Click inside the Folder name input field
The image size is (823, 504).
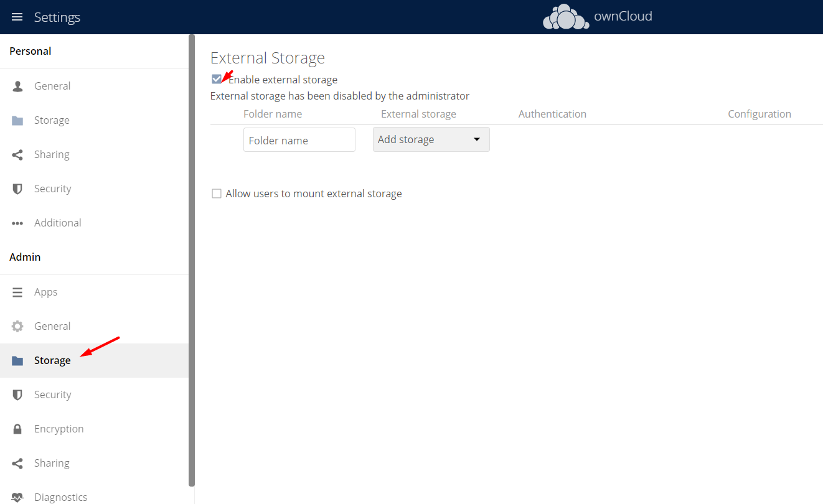[x=299, y=139]
